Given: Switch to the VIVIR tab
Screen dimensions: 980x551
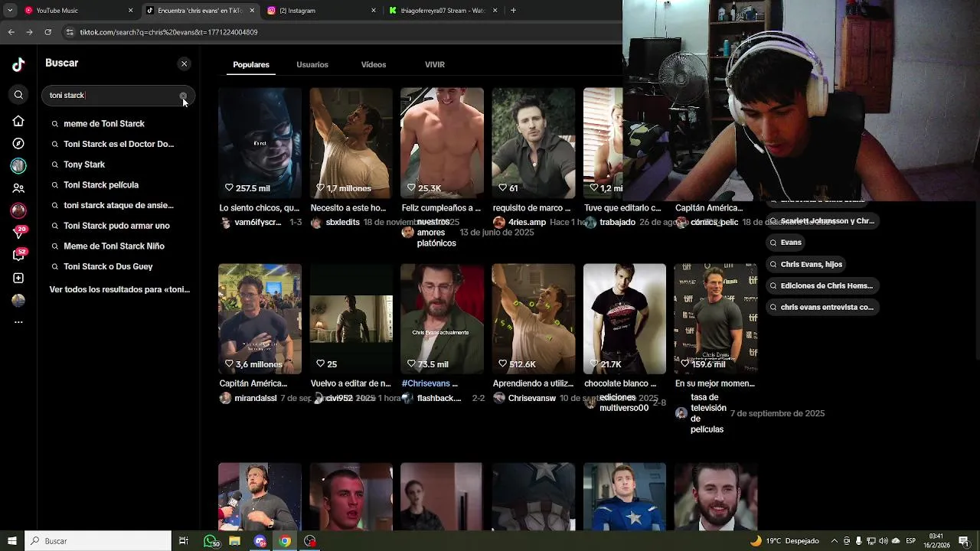Looking at the screenshot, I should pyautogui.click(x=435, y=65).
